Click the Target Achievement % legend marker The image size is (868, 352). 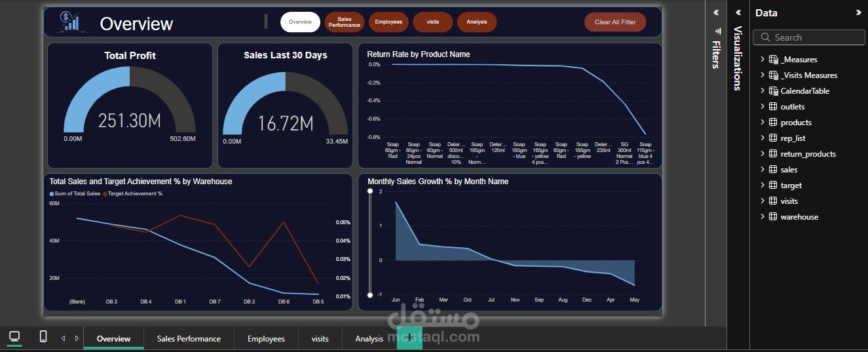[x=105, y=194]
